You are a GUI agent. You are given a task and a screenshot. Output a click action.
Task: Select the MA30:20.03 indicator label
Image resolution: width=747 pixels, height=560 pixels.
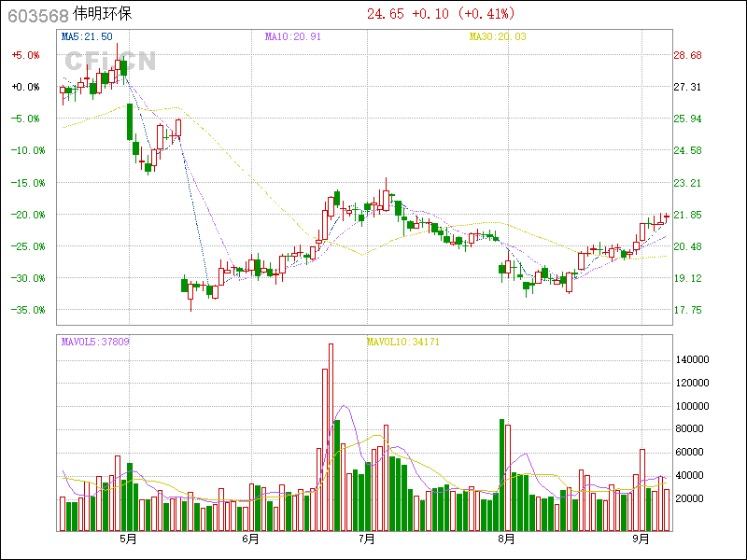498,36
